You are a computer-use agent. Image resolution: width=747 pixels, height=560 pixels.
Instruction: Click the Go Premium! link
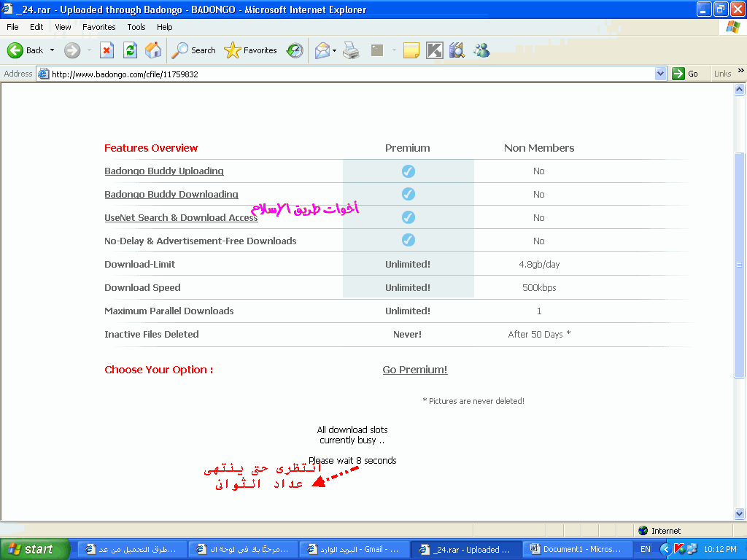414,370
